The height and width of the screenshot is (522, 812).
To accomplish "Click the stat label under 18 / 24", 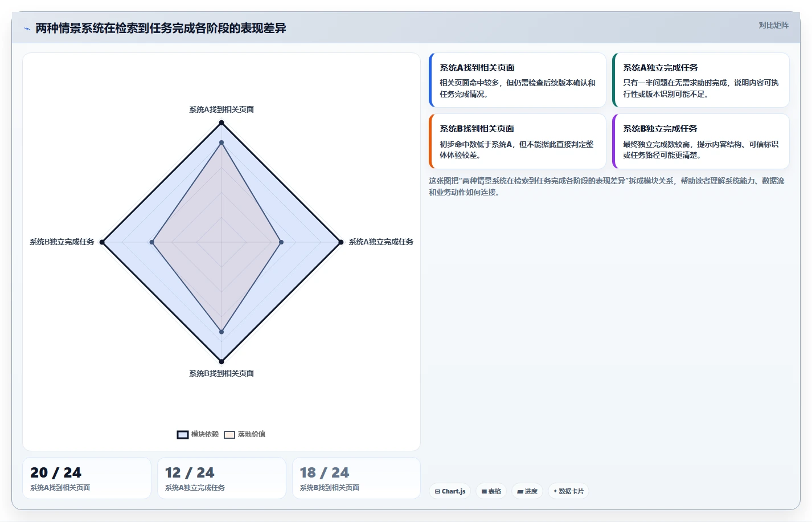I will (330, 488).
